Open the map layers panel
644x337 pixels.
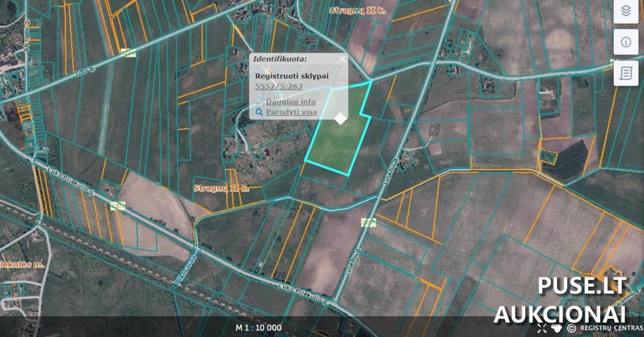[x=626, y=11]
